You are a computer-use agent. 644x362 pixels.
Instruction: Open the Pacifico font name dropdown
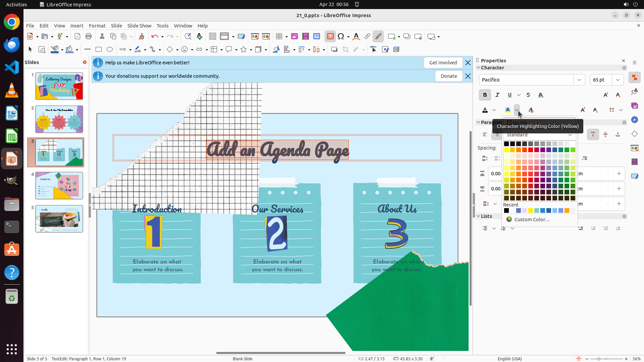pyautogui.click(x=579, y=80)
